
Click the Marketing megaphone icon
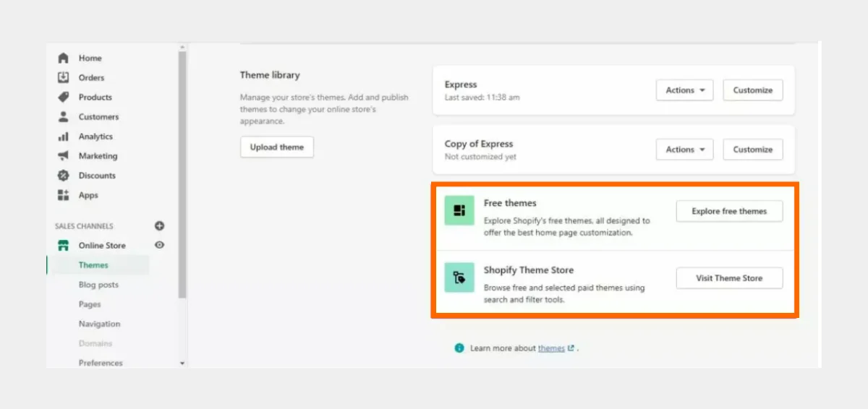(x=63, y=155)
